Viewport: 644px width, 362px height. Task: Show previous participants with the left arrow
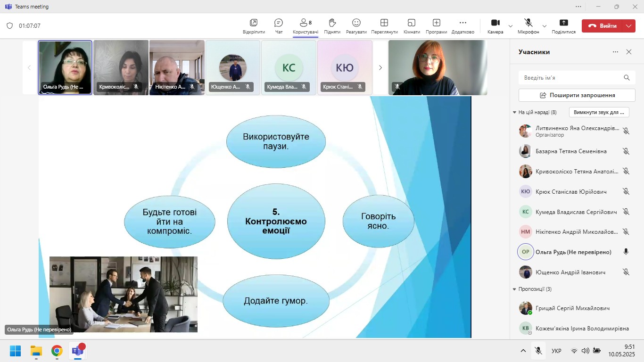point(29,67)
